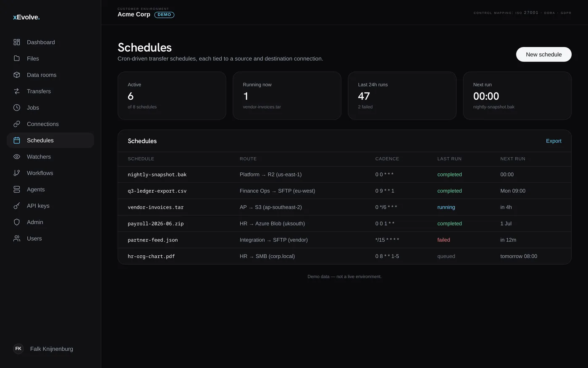Click the LAST RUN column header
588x368 pixels.
point(449,159)
